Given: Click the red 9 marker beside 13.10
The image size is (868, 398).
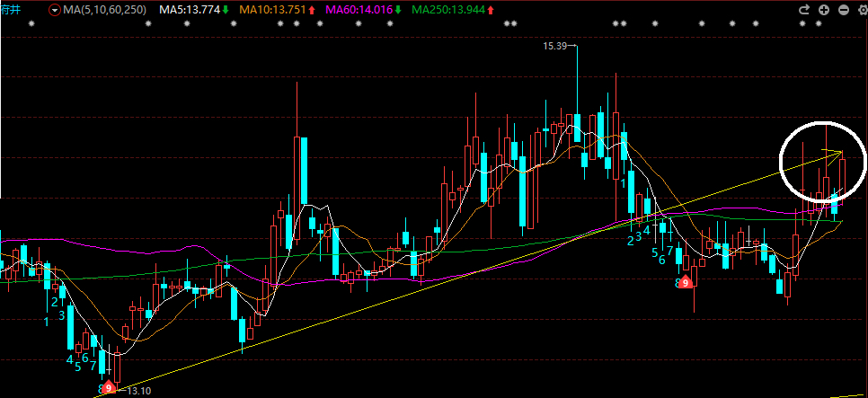Looking at the screenshot, I should 109,388.
